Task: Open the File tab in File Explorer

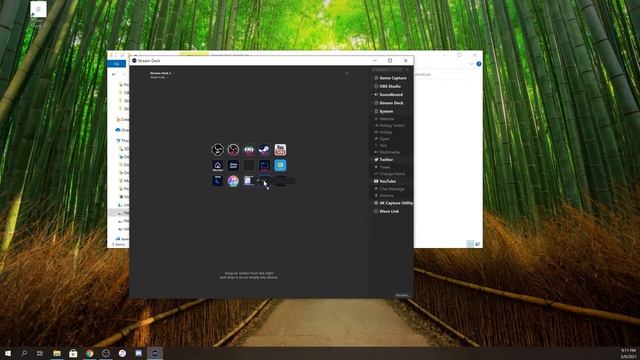Action: click(x=117, y=64)
